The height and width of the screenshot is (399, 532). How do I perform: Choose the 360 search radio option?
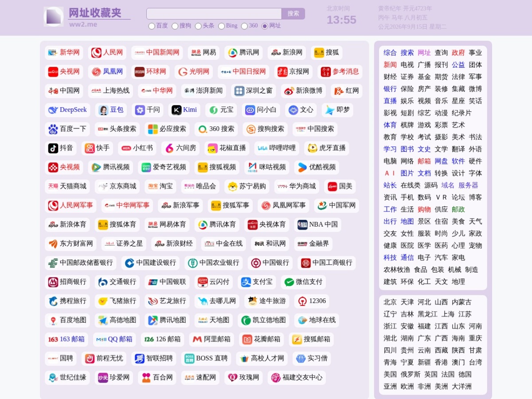click(x=244, y=26)
